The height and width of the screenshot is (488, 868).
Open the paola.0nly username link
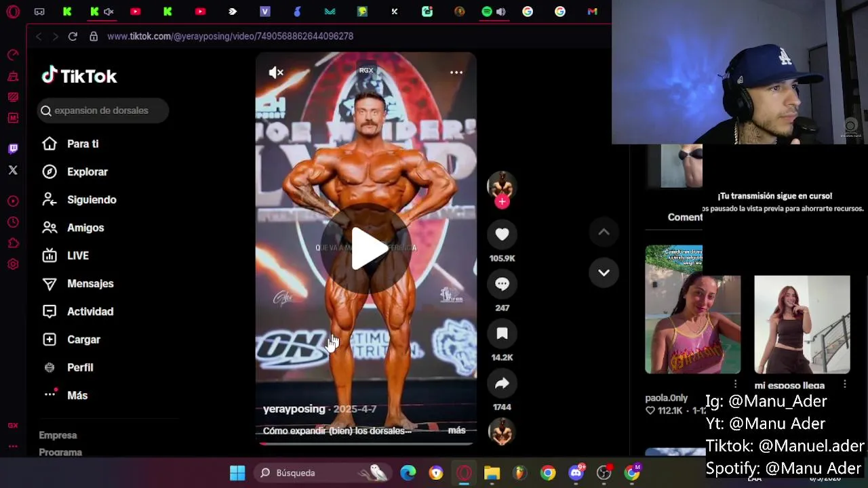[666, 398]
